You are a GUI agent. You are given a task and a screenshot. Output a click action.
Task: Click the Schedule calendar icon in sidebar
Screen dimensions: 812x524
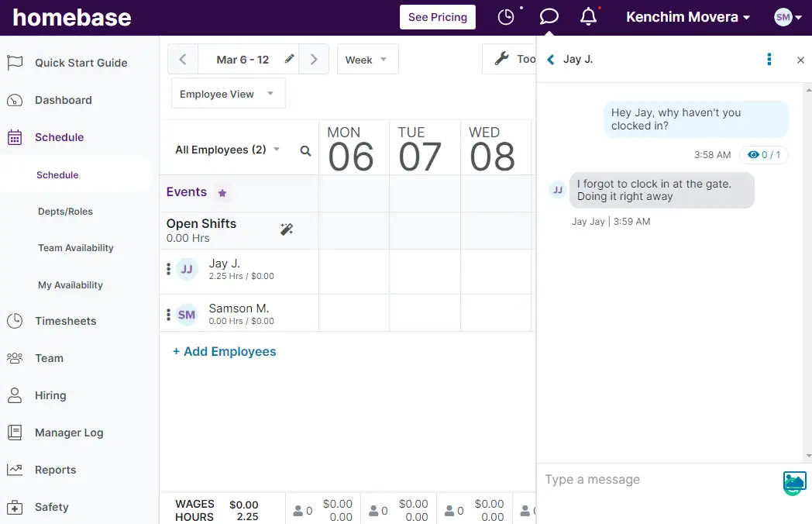(15, 137)
